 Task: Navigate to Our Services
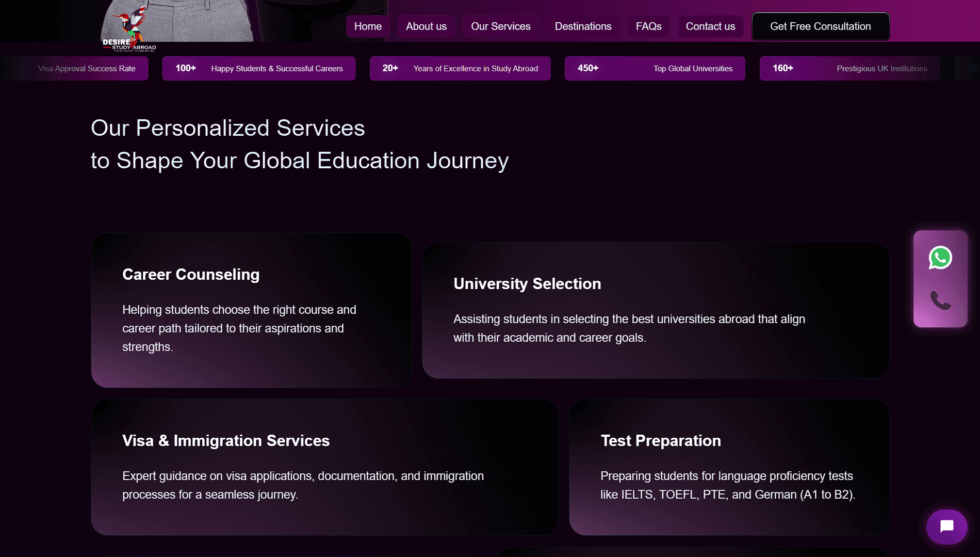(x=500, y=26)
